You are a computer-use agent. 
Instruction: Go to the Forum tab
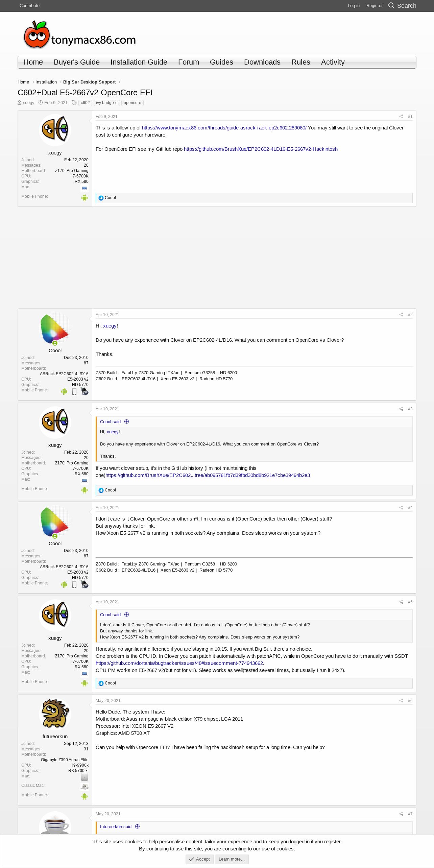pyautogui.click(x=189, y=62)
